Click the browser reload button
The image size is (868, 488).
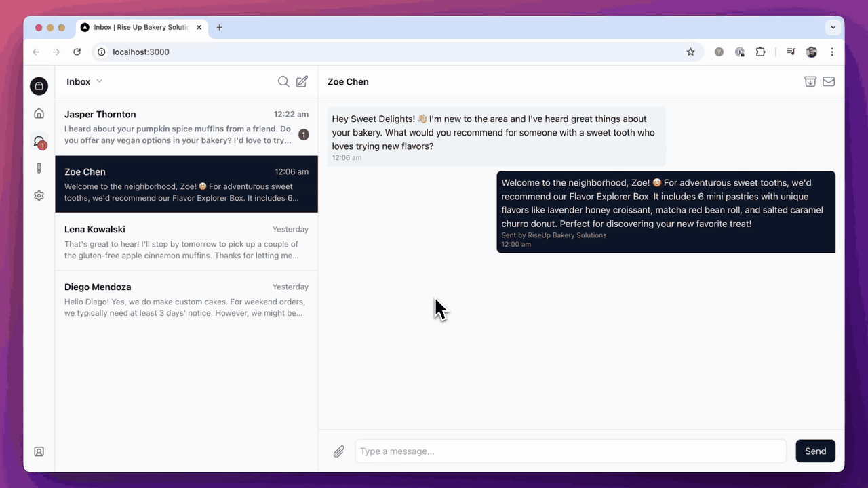(x=77, y=52)
